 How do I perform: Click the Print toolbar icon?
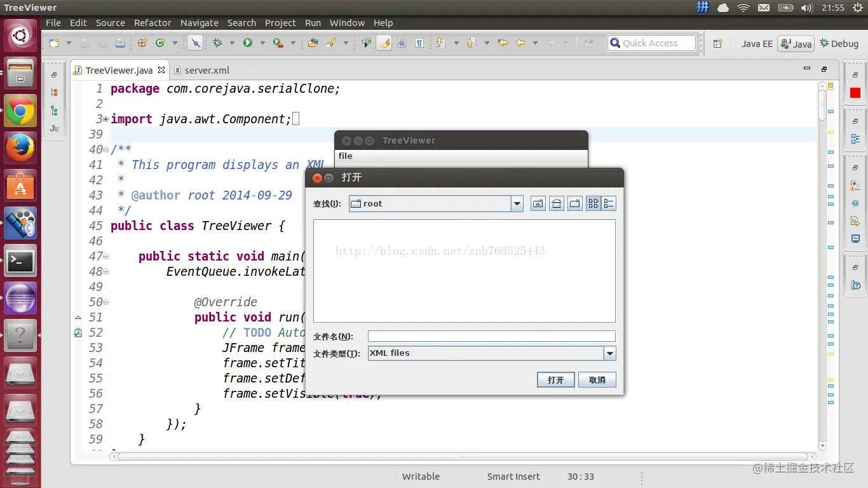tap(120, 43)
